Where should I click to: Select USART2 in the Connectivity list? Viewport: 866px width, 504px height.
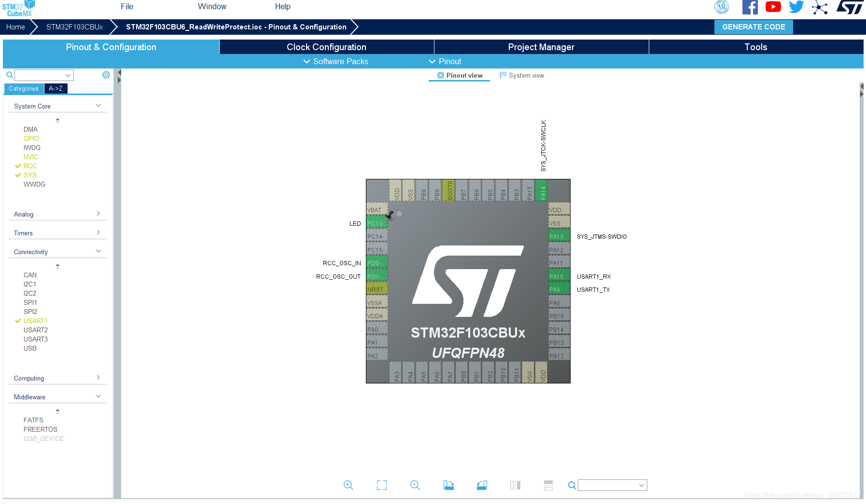(x=35, y=330)
